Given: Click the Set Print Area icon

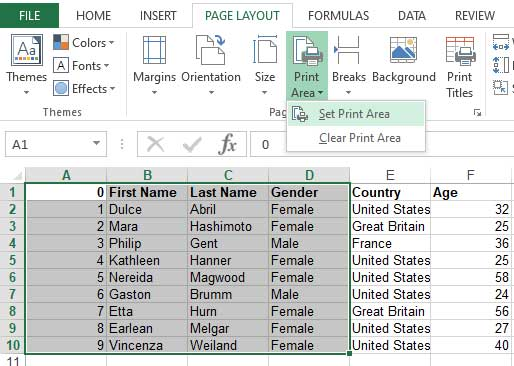Looking at the screenshot, I should [x=300, y=114].
